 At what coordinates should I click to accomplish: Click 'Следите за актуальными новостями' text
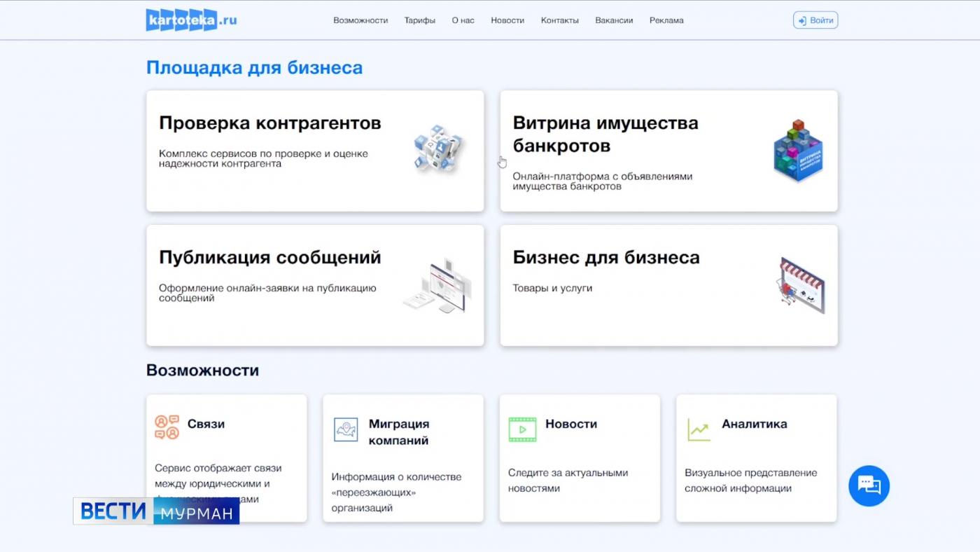pyautogui.click(x=568, y=481)
